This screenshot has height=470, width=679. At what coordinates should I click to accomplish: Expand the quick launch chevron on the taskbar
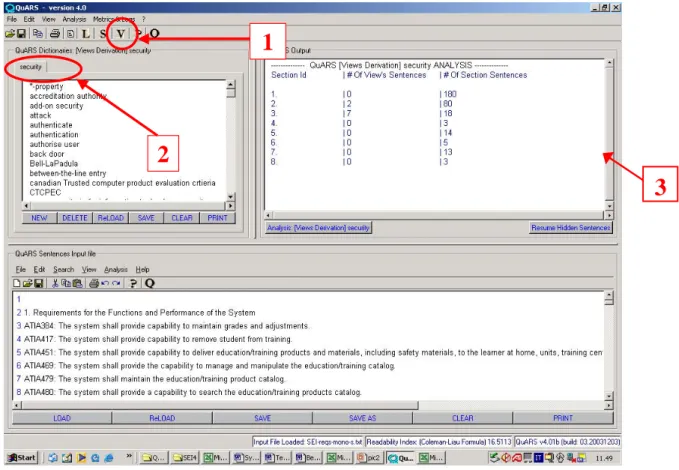click(x=129, y=456)
